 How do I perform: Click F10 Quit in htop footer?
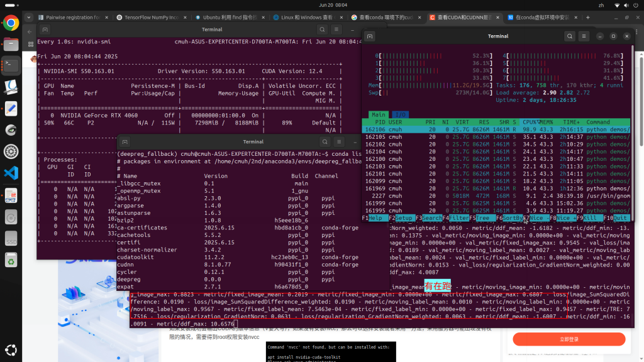[617, 218]
